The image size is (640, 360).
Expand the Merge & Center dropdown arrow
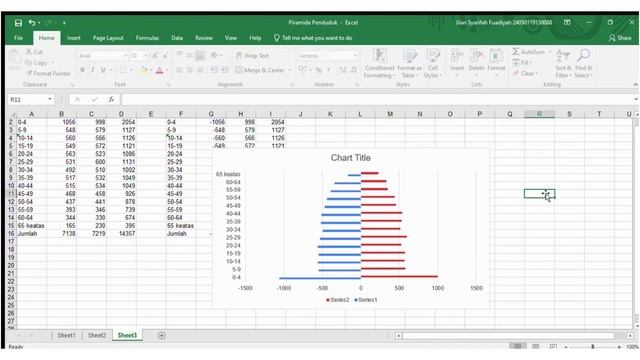[290, 70]
